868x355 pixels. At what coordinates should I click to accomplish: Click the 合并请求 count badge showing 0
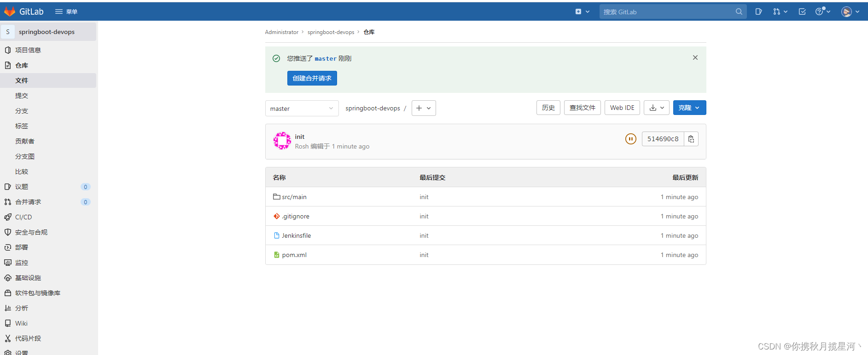tap(85, 202)
